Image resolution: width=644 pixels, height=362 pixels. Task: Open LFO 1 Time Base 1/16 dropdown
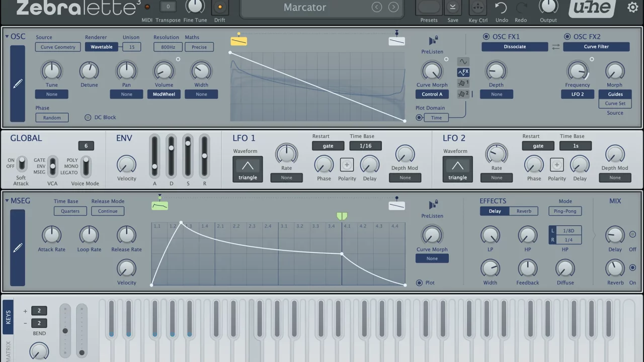tap(365, 146)
